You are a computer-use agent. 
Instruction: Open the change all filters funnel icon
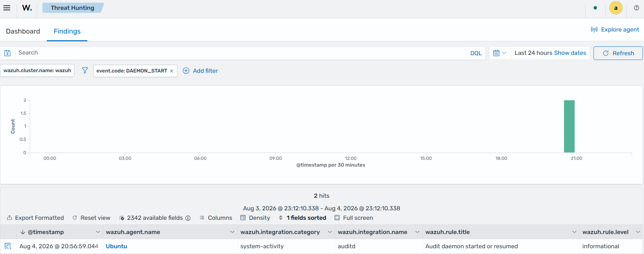click(85, 70)
